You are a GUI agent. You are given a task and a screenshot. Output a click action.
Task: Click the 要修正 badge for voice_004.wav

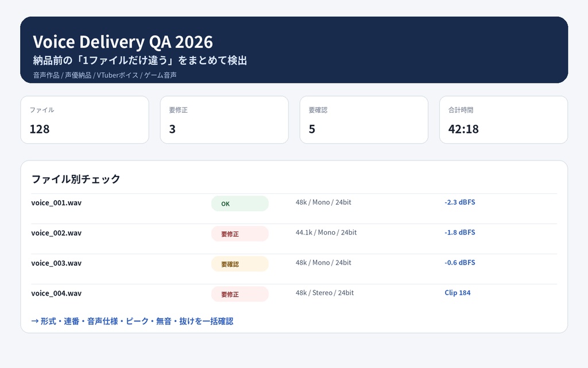(x=240, y=294)
